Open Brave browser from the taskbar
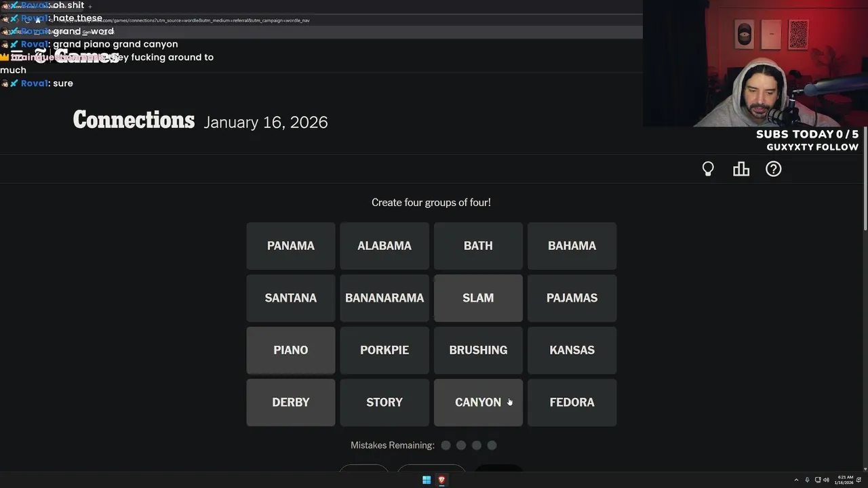 tap(441, 480)
